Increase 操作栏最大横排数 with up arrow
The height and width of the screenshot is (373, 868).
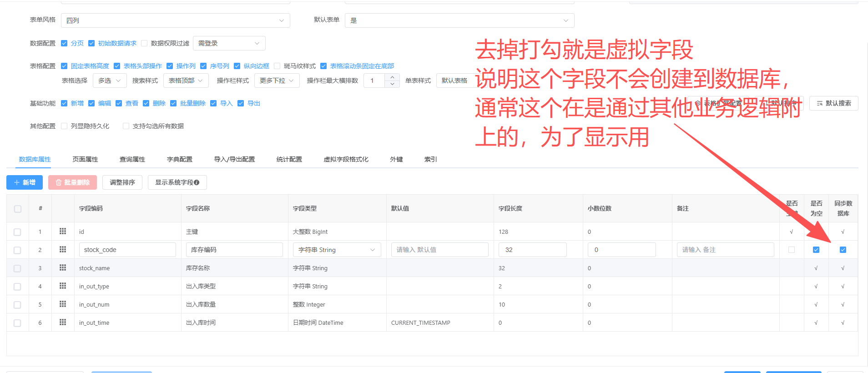[392, 77]
